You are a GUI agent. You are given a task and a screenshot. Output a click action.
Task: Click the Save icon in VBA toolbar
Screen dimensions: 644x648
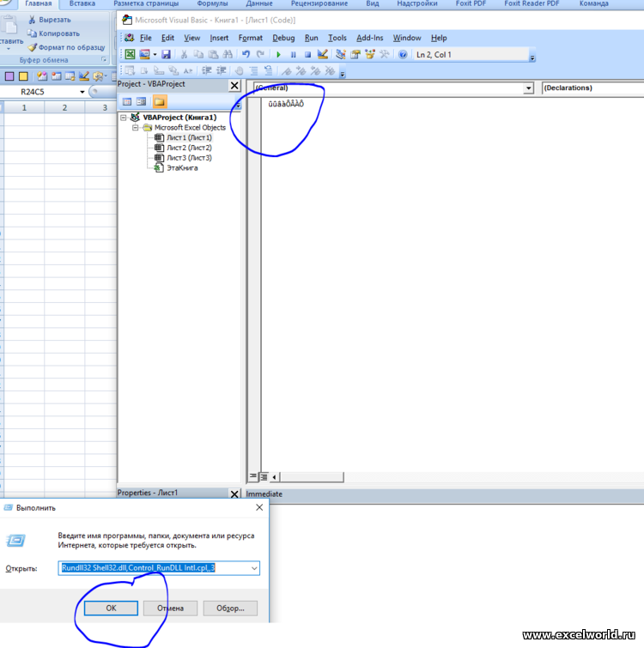pos(166,55)
